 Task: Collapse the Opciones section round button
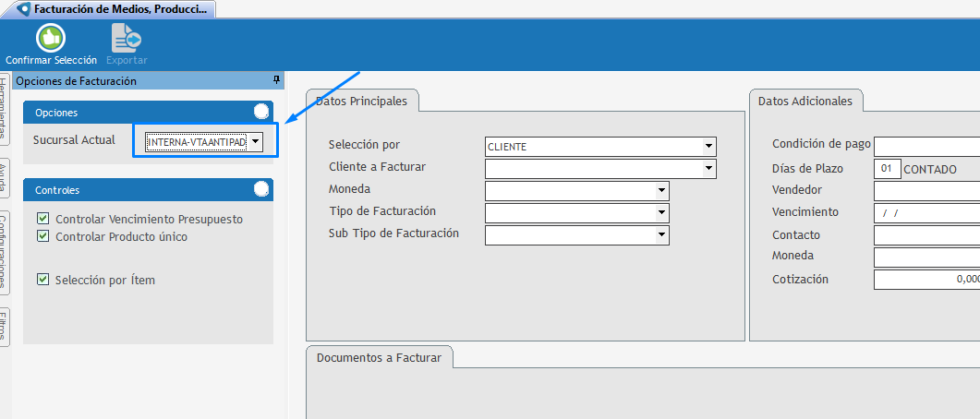tap(262, 112)
